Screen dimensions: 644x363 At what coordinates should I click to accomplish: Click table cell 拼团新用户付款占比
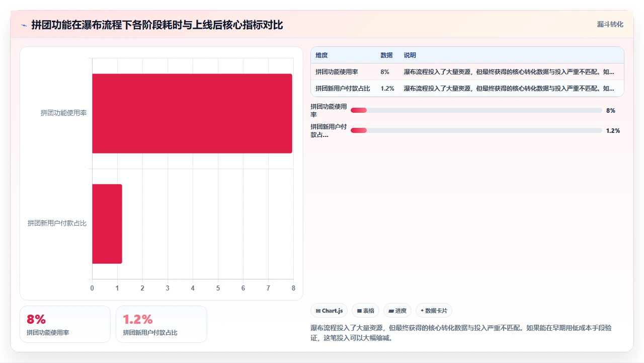click(x=343, y=89)
